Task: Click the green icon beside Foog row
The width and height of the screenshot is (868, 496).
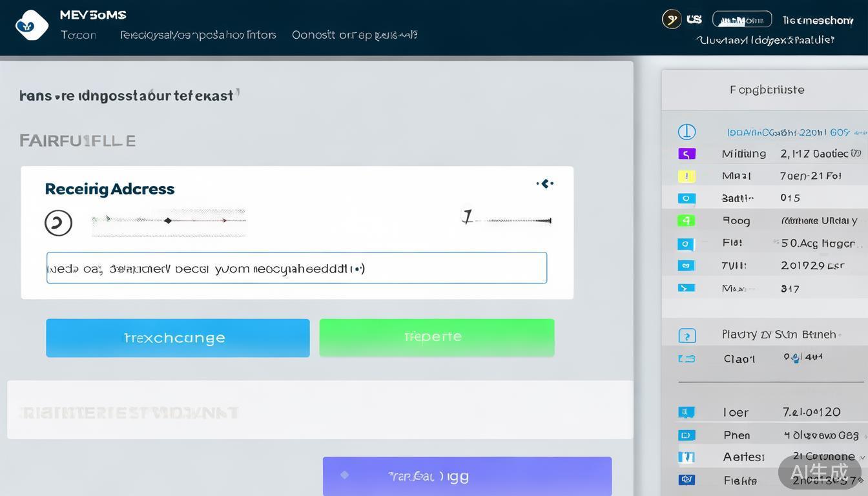Action: [686, 220]
